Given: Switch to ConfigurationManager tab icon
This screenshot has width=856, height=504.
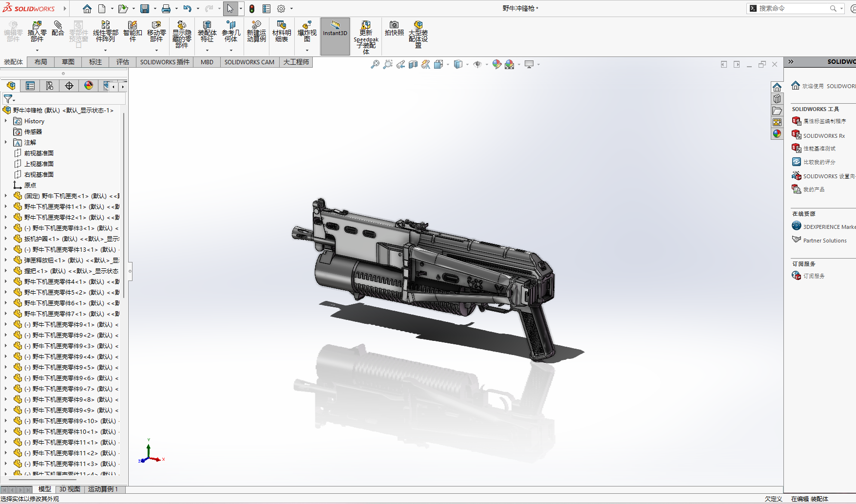Looking at the screenshot, I should (50, 86).
